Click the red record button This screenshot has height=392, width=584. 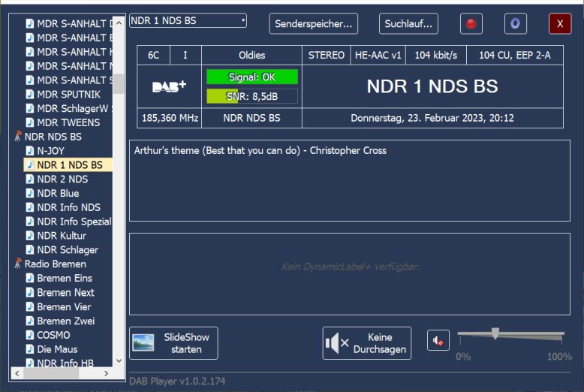471,24
